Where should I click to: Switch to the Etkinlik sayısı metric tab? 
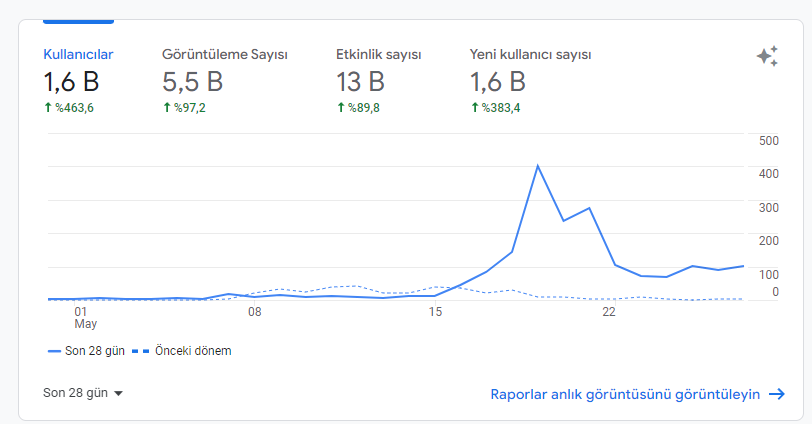click(x=379, y=80)
